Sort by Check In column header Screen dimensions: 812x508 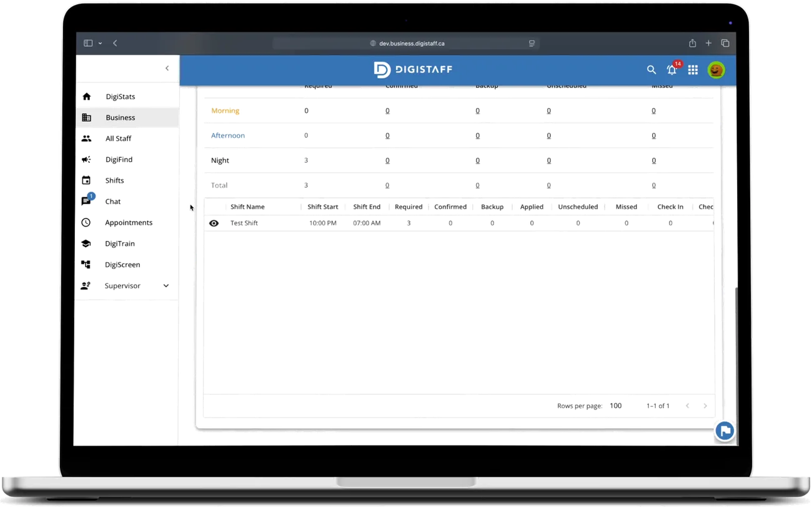(x=670, y=207)
